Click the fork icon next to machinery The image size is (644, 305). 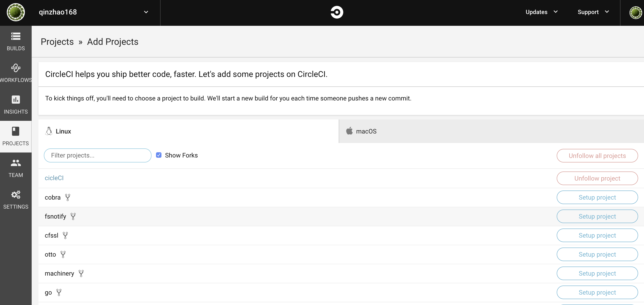(81, 274)
